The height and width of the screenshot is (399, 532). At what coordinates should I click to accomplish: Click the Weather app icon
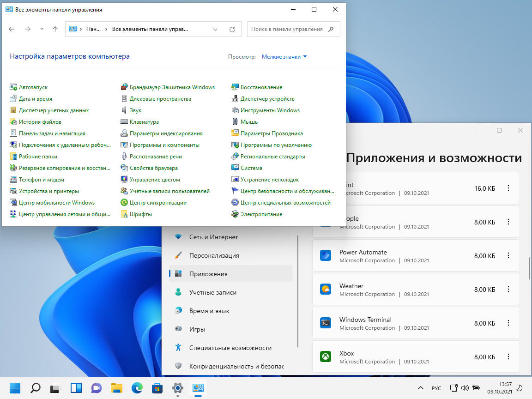click(x=326, y=290)
